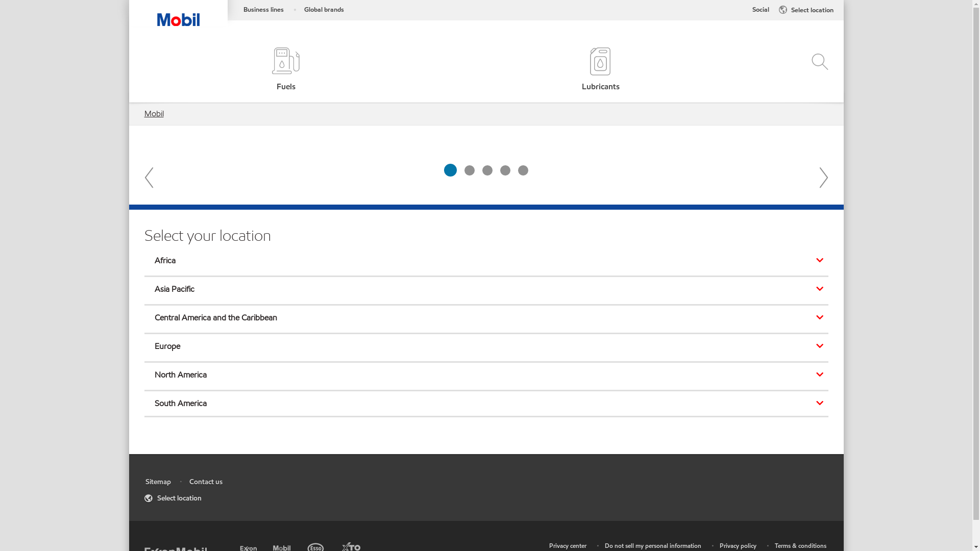Open the Fuels fuel pump icon
The image size is (980, 551).
point(286,62)
